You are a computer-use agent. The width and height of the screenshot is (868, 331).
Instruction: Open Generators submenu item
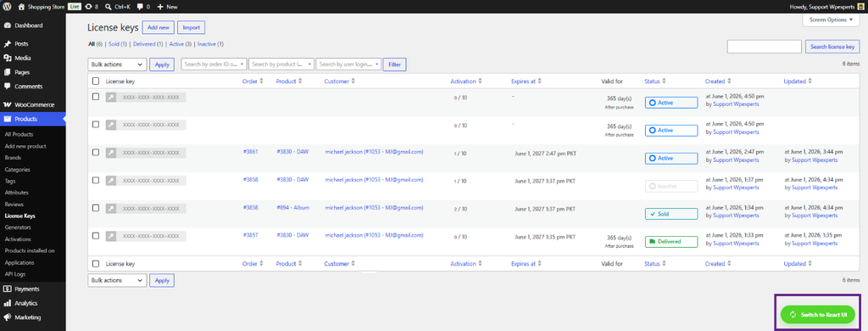click(x=18, y=227)
